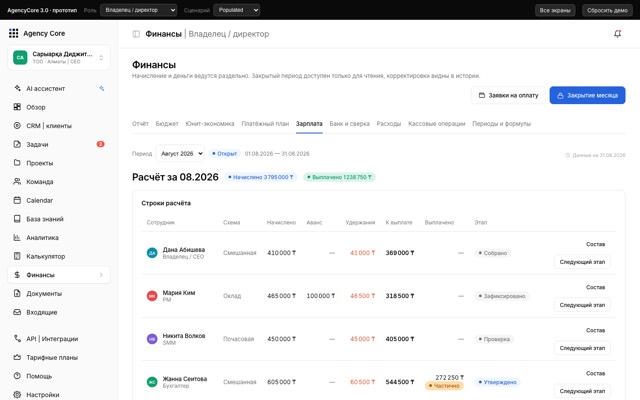The image size is (640, 400).
Task: Open База знаний book icon
Action: pyautogui.click(x=17, y=219)
